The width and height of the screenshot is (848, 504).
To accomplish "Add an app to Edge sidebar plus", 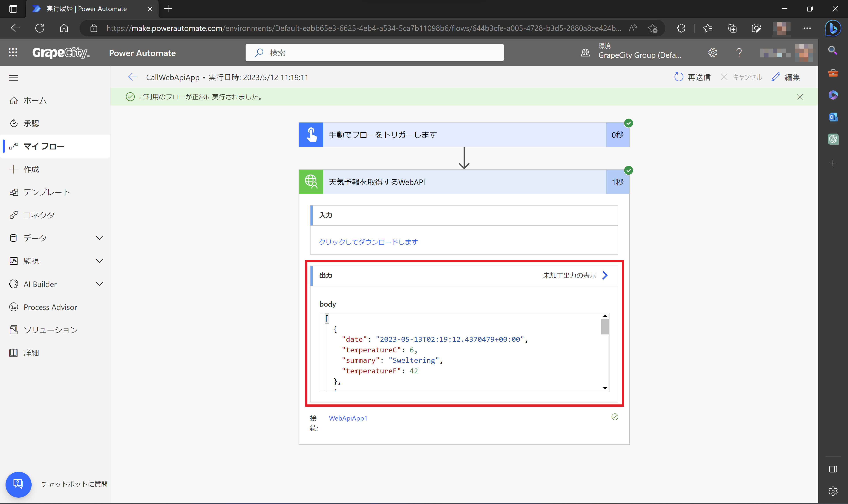I will pos(833,163).
